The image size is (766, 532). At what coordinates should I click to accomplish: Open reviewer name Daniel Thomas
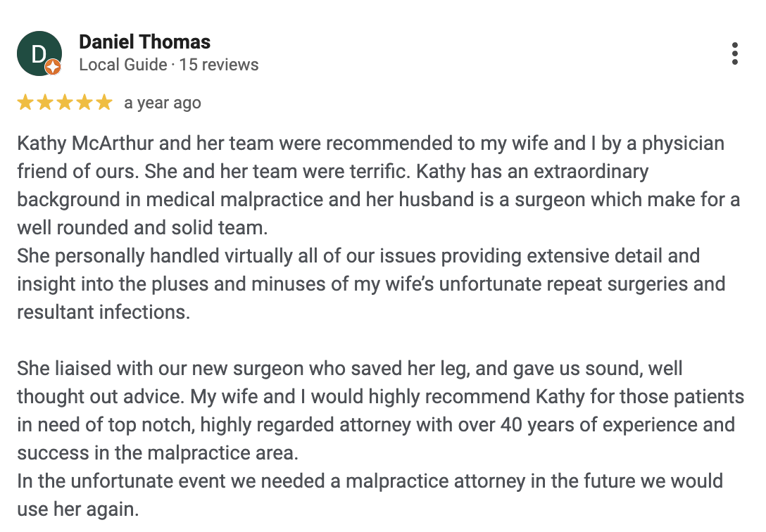pyautogui.click(x=144, y=42)
